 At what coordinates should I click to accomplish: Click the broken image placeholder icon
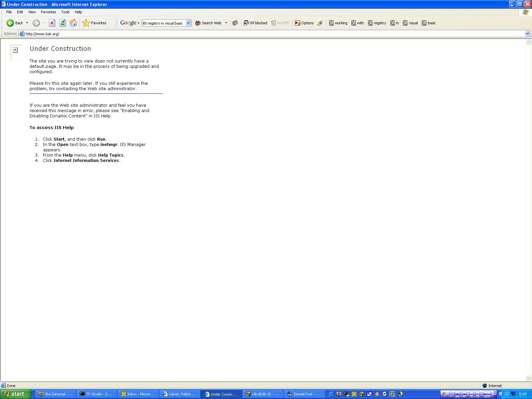(x=15, y=50)
